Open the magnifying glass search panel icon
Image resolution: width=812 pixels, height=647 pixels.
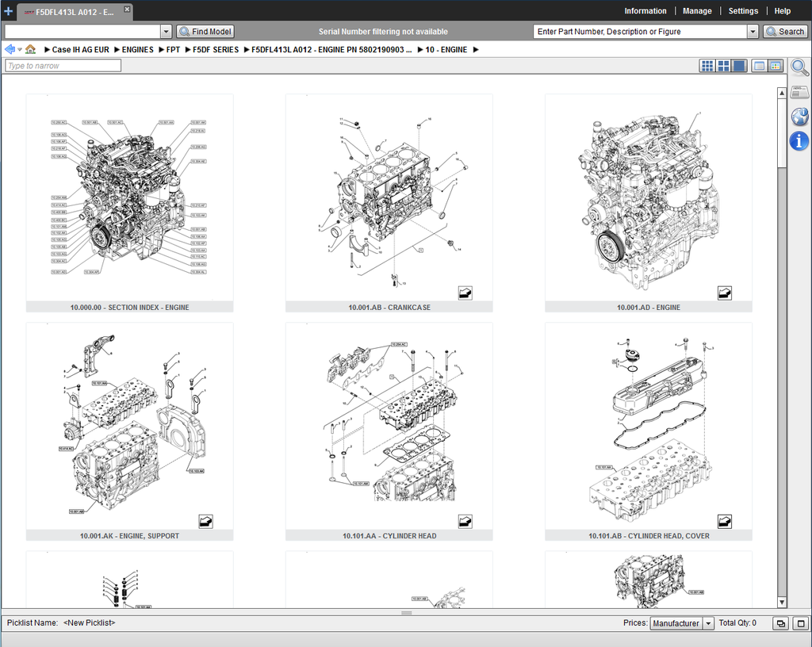coord(799,67)
